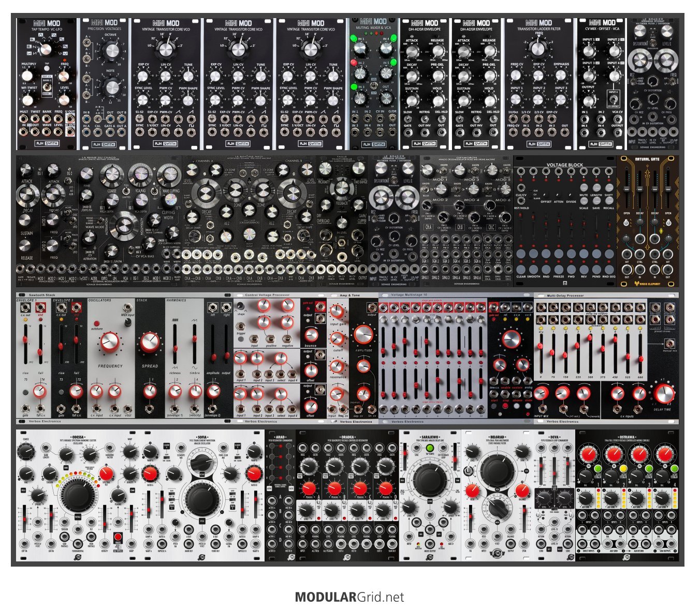Click the resonance knob on Amp & Tone
This screenshot has width=700, height=608.
[x=337, y=367]
